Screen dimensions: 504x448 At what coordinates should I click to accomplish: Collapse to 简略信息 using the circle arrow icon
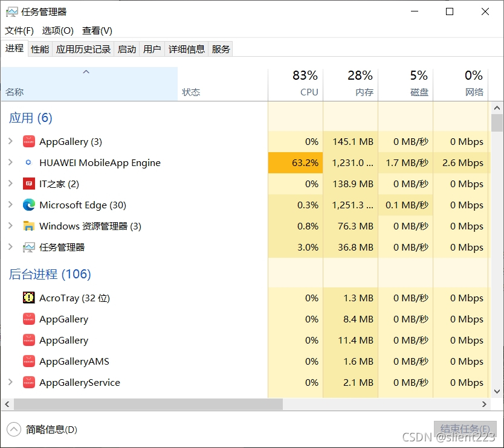pyautogui.click(x=14, y=429)
